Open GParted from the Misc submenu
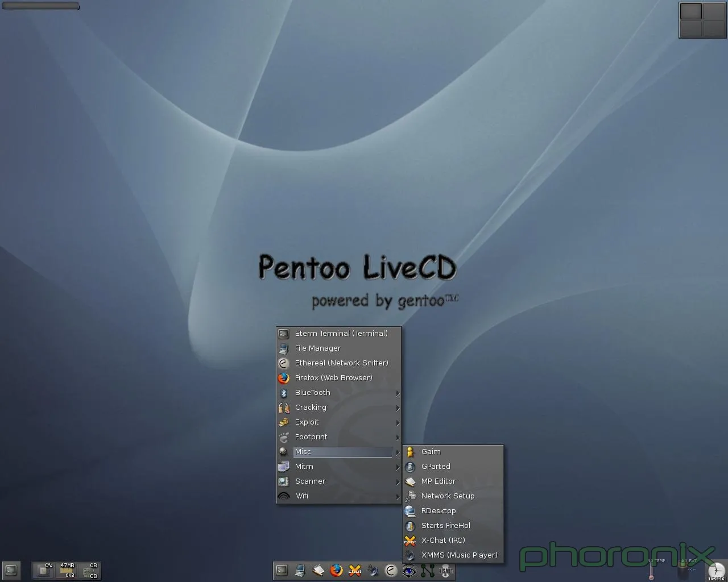The image size is (728, 582). click(453, 467)
